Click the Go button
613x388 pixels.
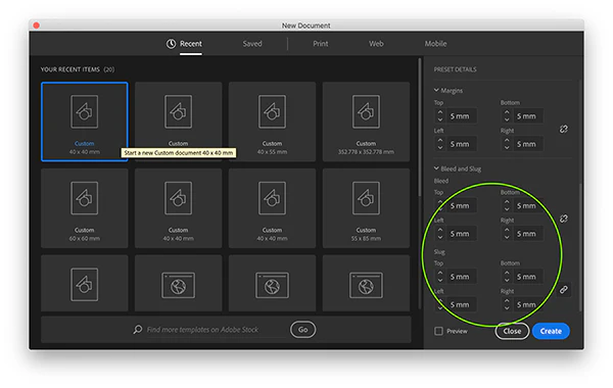[x=303, y=330]
